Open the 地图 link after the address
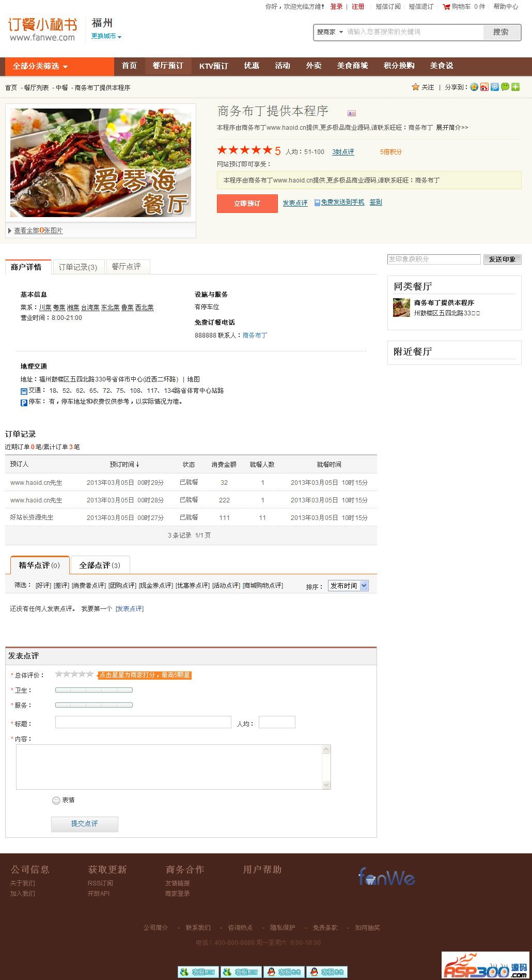This screenshot has width=532, height=980. pos(193,379)
